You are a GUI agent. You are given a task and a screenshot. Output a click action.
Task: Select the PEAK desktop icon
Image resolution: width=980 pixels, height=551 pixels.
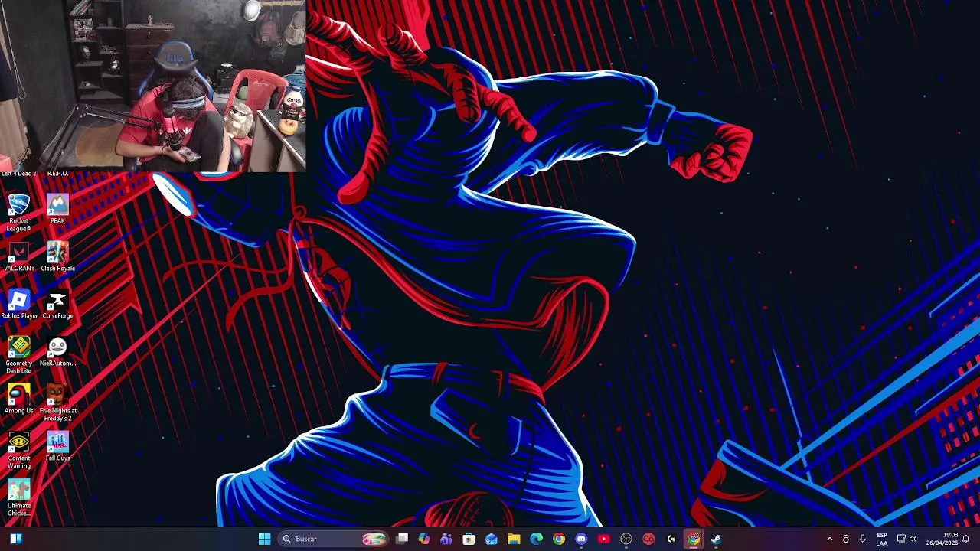[57, 209]
